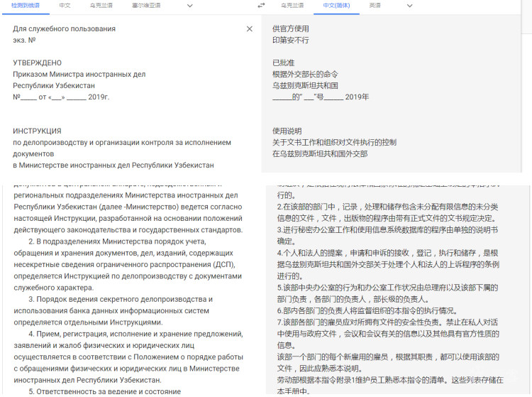Select the 检测到俄语 source tab
Image resolution: width=532 pixels, height=397 pixels.
pyautogui.click(x=26, y=6)
